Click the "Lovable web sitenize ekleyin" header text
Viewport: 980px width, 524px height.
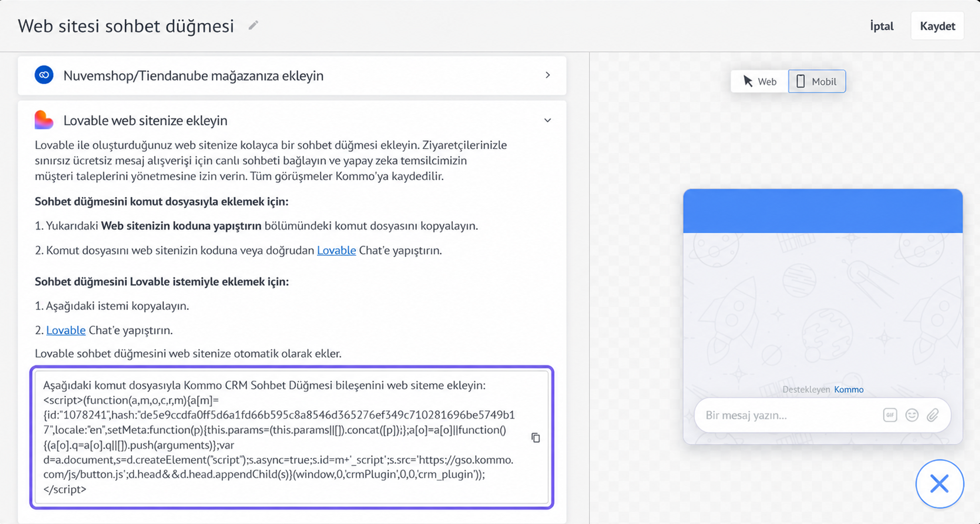(145, 121)
